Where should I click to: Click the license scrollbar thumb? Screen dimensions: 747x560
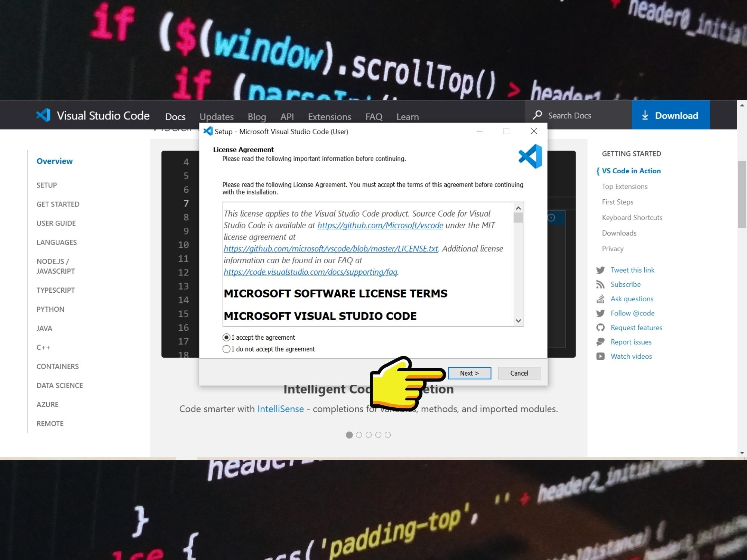coord(518,218)
